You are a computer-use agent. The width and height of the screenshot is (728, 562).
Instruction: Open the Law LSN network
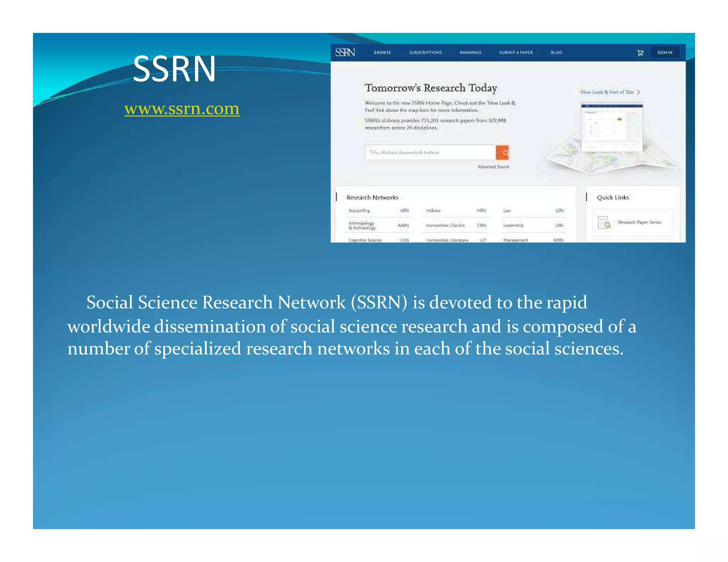533,211
